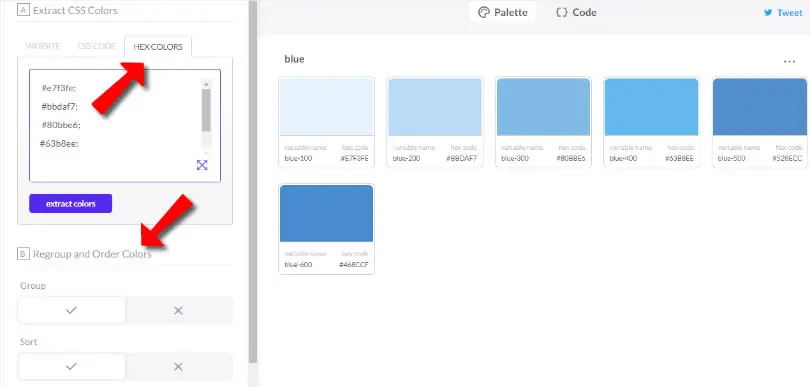Click the expand textarea icon
Screen dimensions: 810x387
(x=202, y=165)
